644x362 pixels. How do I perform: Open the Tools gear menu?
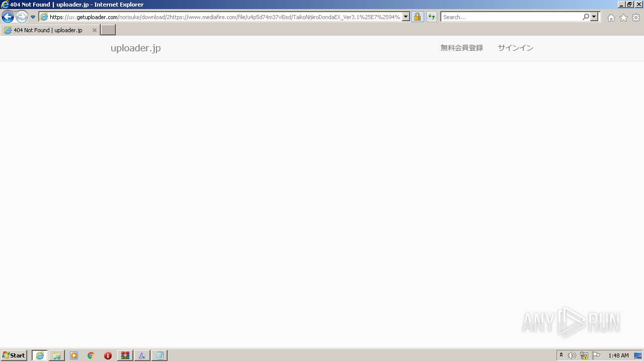tap(636, 18)
